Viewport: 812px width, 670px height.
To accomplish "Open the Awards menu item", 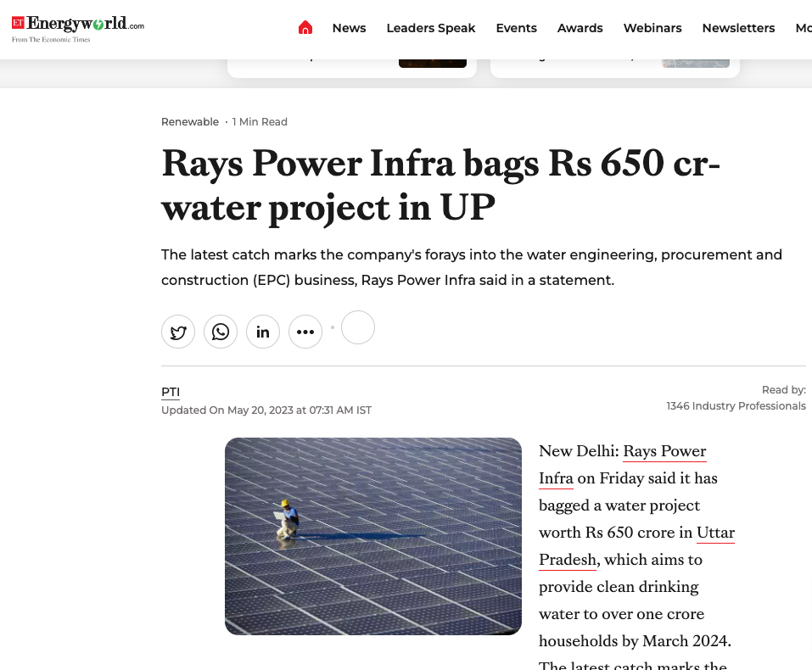I will [x=580, y=28].
